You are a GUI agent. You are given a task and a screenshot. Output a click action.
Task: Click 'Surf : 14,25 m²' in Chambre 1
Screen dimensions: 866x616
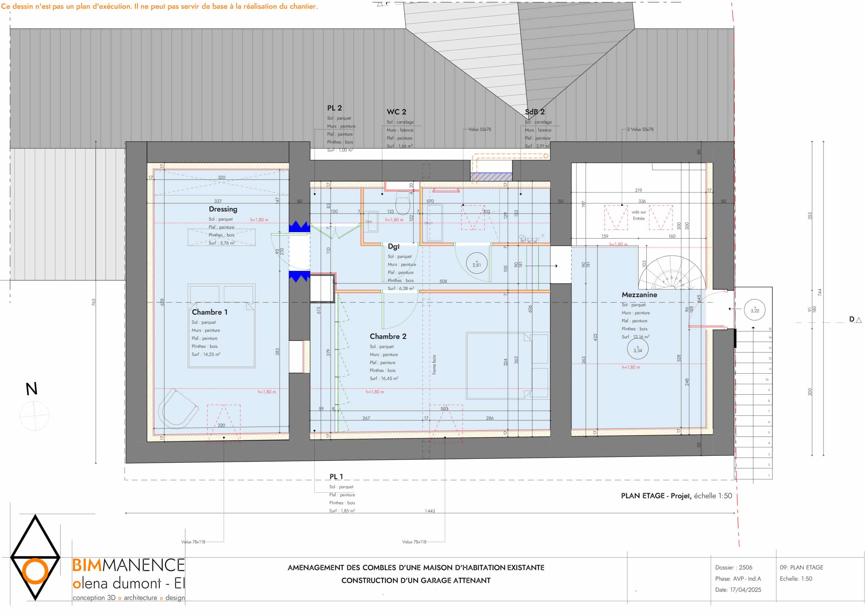[x=206, y=354]
